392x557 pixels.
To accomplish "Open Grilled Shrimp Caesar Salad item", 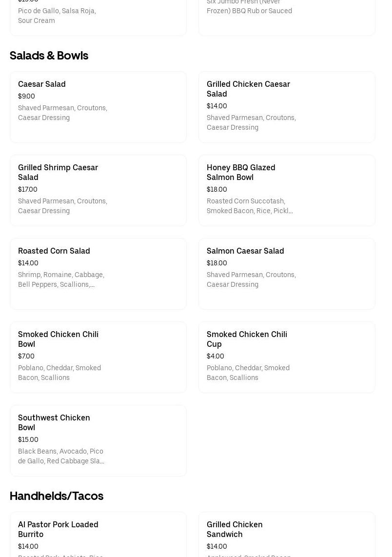I will point(98,190).
